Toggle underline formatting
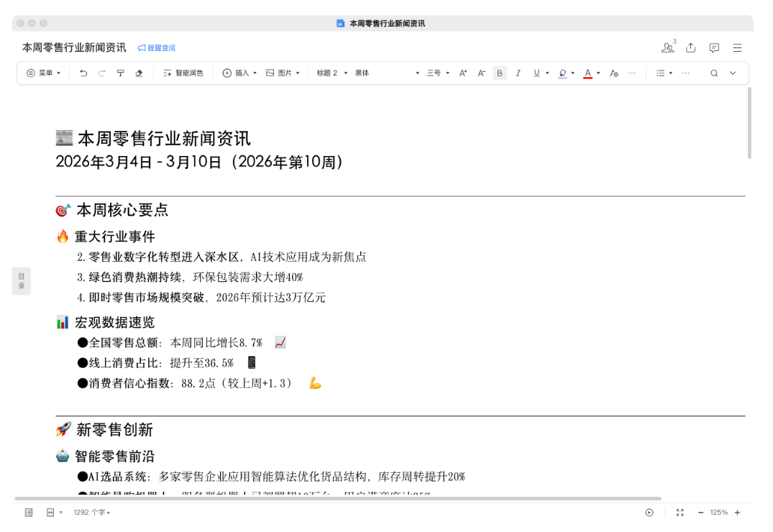 (538, 73)
